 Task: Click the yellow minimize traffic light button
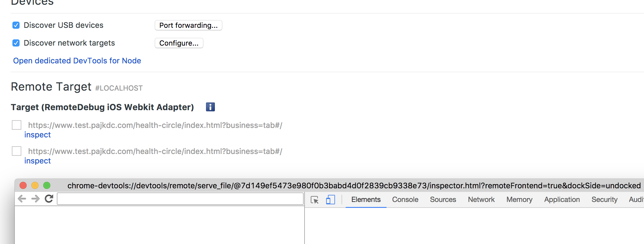(35, 185)
